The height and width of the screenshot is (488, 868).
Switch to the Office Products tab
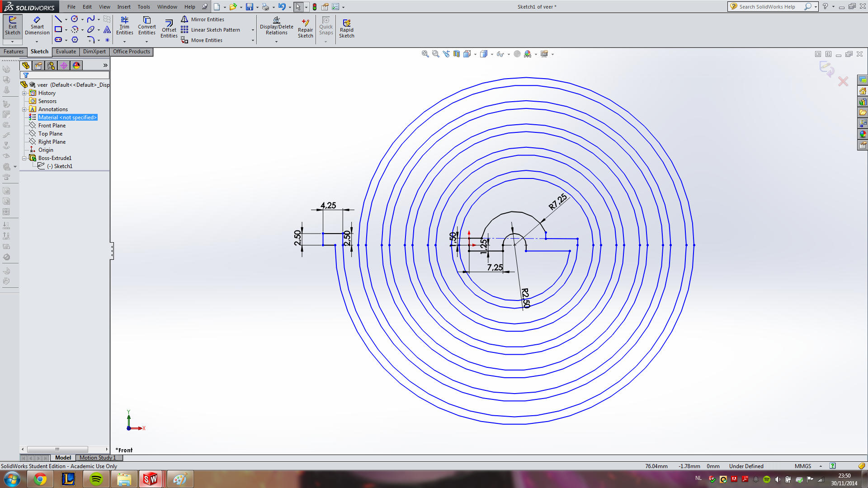[x=132, y=52]
